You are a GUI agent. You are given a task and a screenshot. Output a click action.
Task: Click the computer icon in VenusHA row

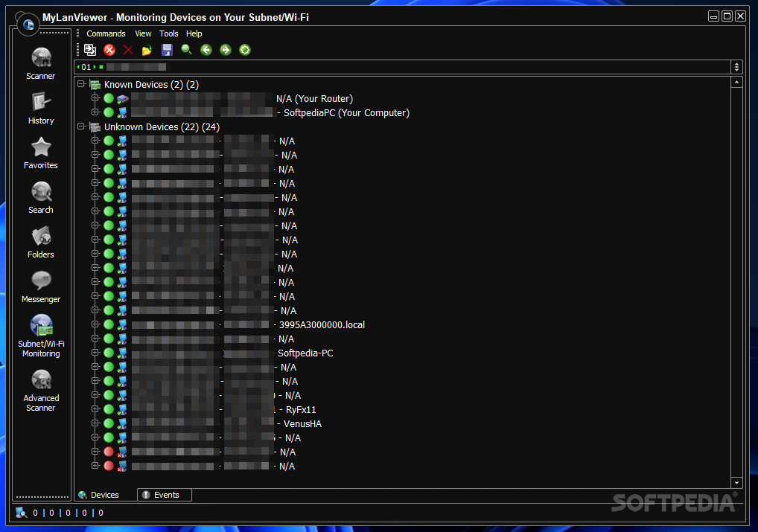point(122,424)
